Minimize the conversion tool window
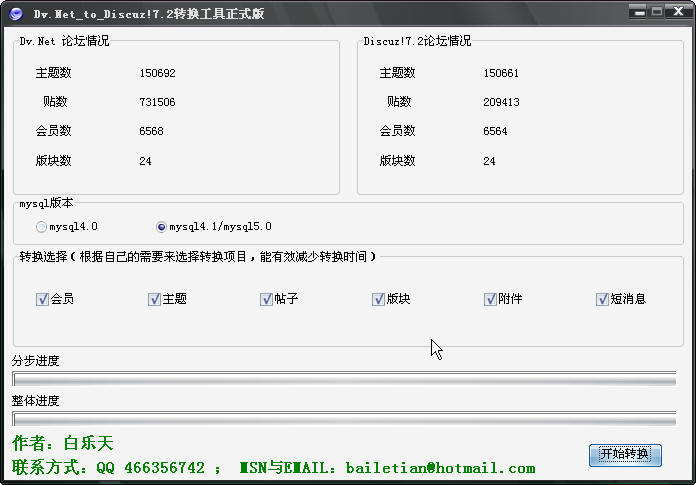696x485 pixels. (x=637, y=12)
